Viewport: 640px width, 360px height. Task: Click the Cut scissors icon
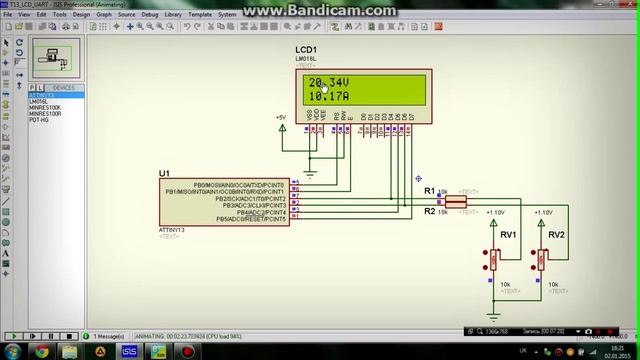click(211, 27)
